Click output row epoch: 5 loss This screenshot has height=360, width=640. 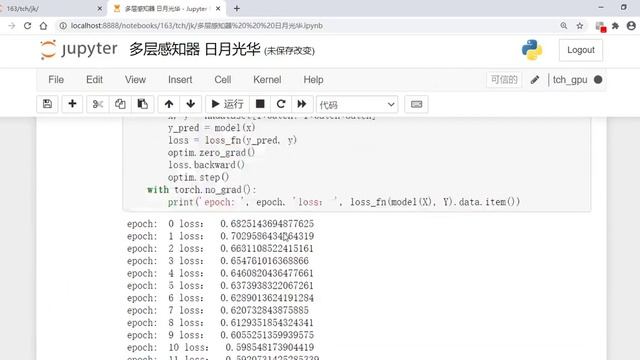pyautogui.click(x=220, y=285)
